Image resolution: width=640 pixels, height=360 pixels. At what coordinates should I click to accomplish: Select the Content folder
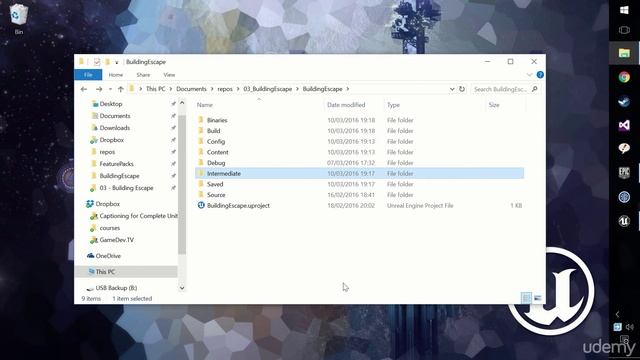tap(218, 152)
